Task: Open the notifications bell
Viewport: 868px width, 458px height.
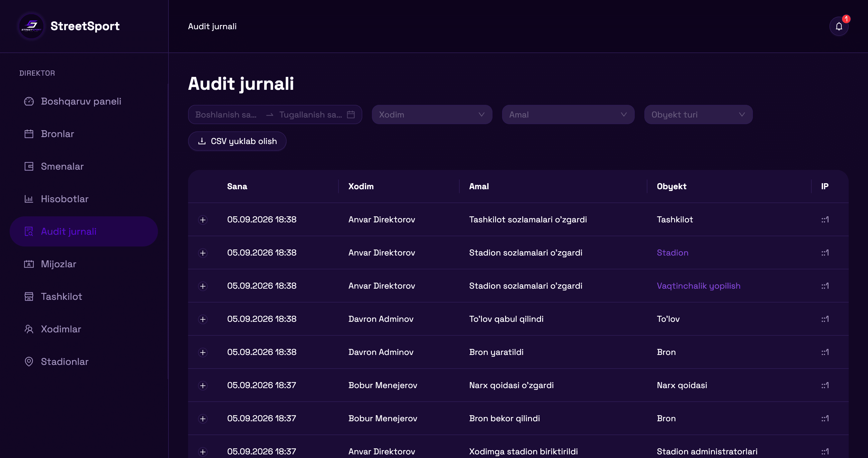Action: 839,26
